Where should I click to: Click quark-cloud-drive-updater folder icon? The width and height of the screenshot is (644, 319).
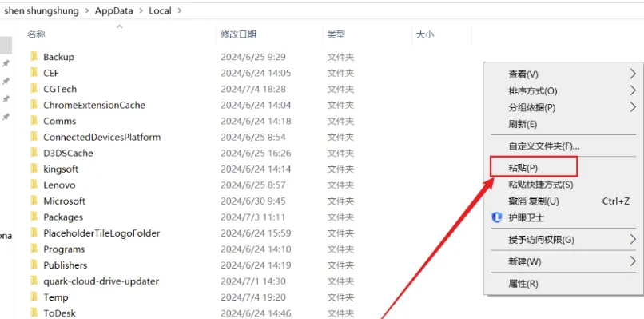[34, 281]
